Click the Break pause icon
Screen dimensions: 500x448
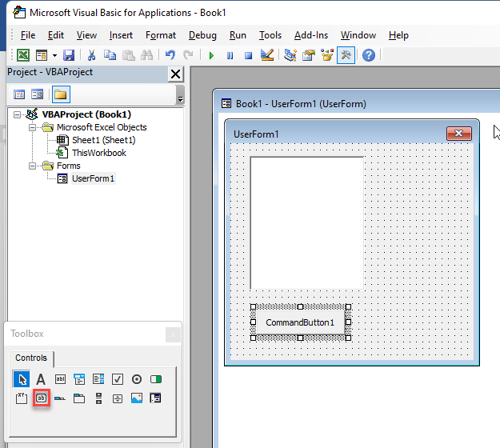pyautogui.click(x=230, y=56)
